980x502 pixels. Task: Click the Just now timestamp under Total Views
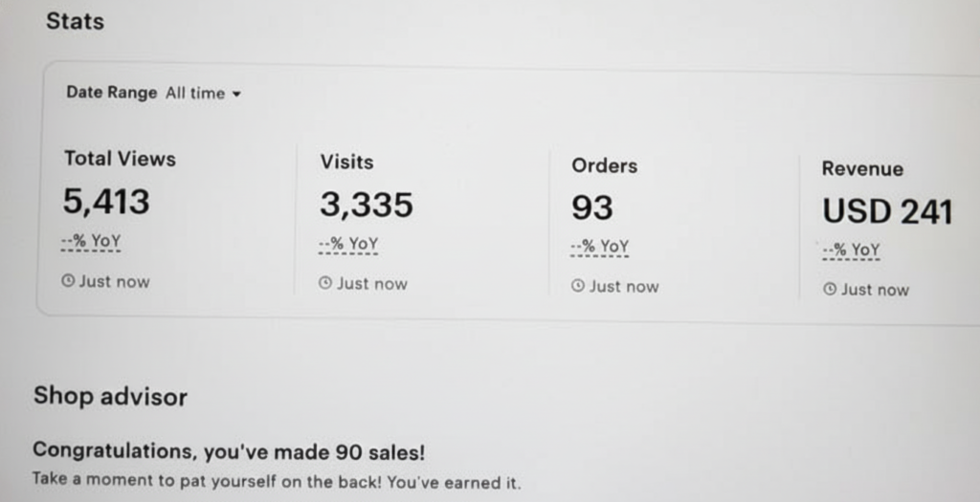114,281
